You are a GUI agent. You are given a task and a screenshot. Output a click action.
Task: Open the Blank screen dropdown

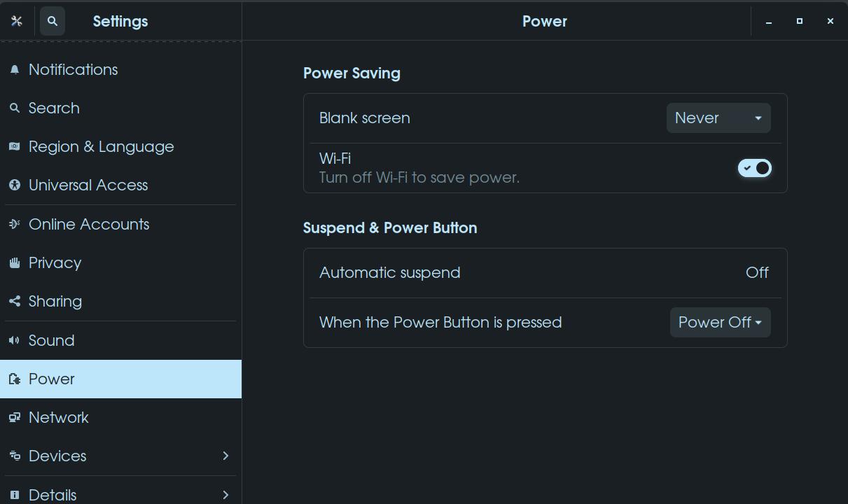[718, 118]
